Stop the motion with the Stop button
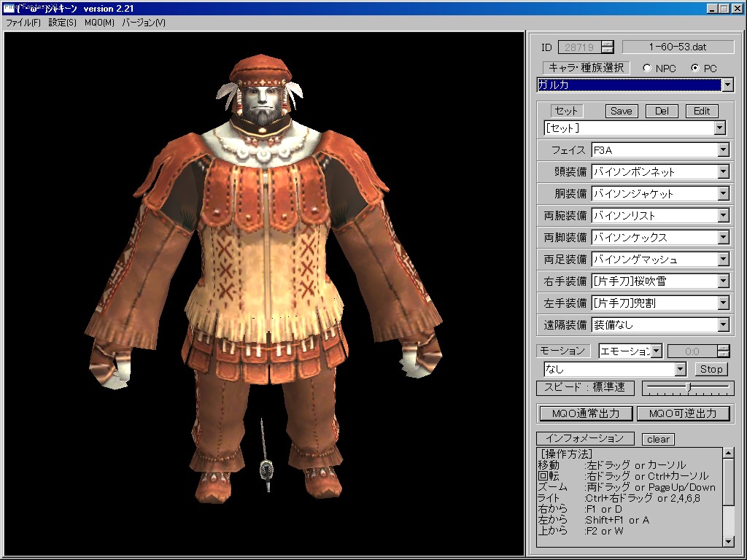The width and height of the screenshot is (747, 560). (x=711, y=369)
